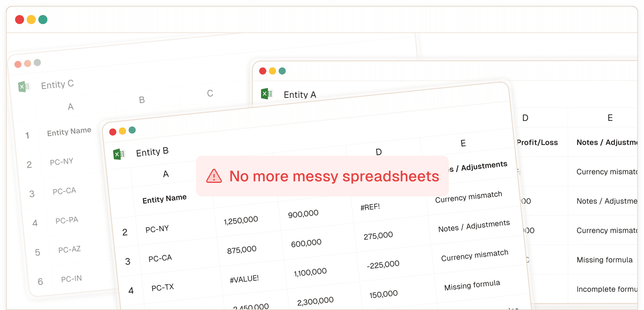Select the -225,000 cell in Entity B
644x310 pixels.
tap(383, 265)
